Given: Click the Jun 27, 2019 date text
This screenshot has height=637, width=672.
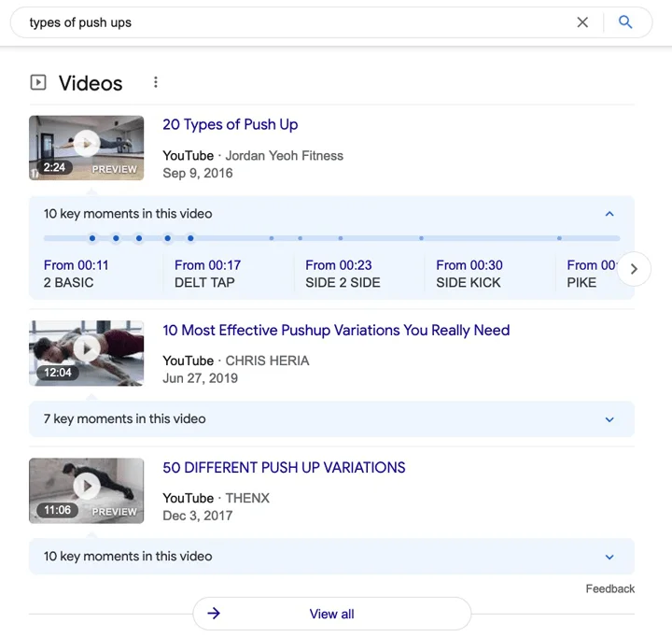Looking at the screenshot, I should [200, 378].
